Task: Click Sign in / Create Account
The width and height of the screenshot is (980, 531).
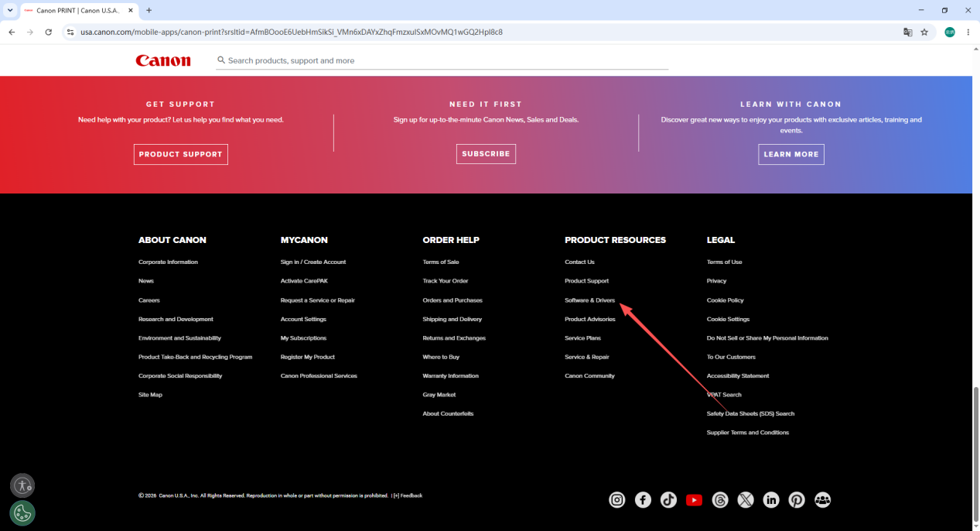Action: (313, 262)
